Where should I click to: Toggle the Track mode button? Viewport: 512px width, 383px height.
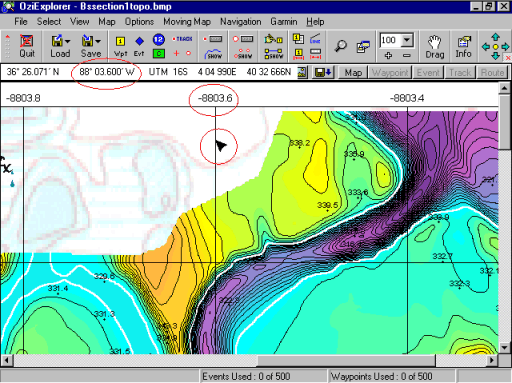pyautogui.click(x=460, y=72)
